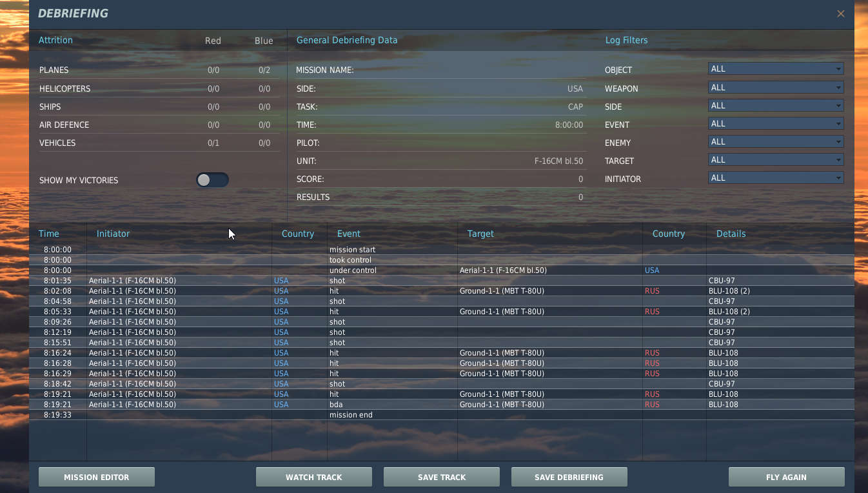Screen dimensions: 868x493
Task: Select the 8:01:35 shot event row
Action: coord(442,281)
